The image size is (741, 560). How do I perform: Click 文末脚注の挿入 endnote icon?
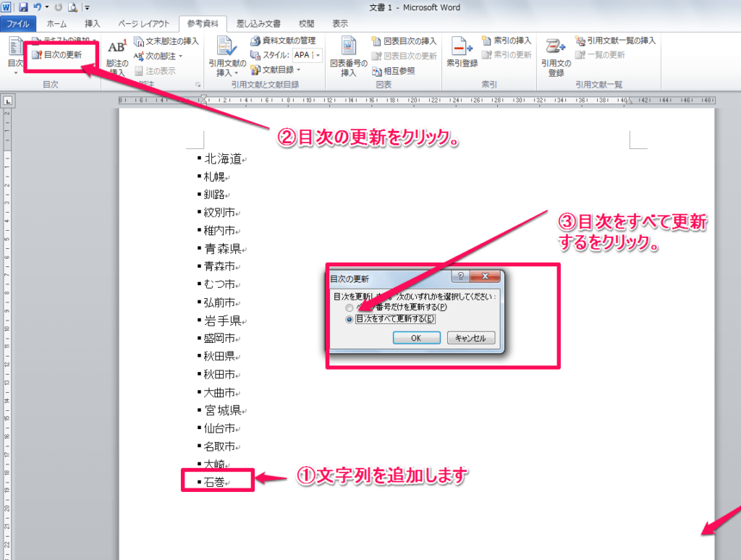(139, 41)
